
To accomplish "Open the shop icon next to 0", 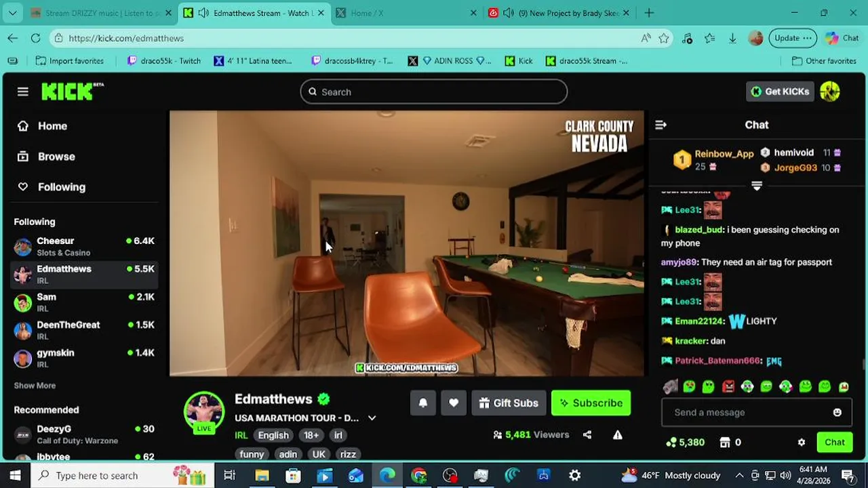I will coord(725,442).
